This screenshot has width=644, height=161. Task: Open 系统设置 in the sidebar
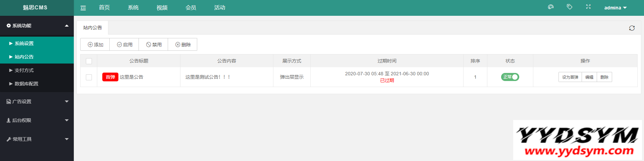[37, 43]
